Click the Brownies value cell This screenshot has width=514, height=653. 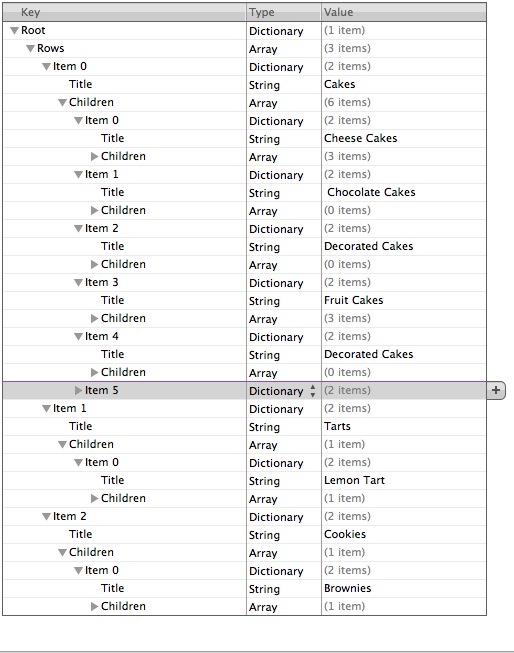404,588
